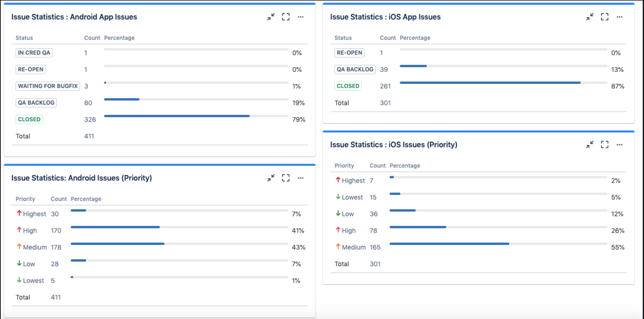Click the fullscreen icon on iOS Issues (Priority) gadget
The width and height of the screenshot is (644, 319).
click(604, 144)
